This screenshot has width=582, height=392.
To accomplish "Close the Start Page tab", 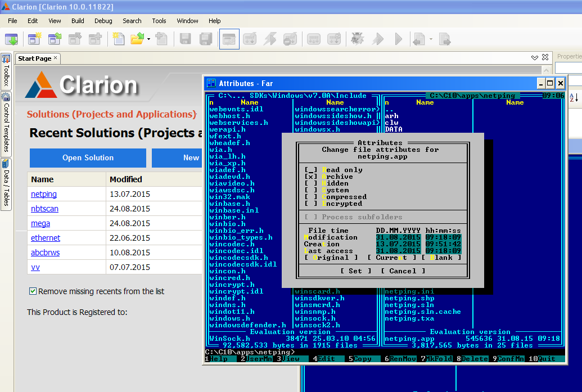I will click(56, 58).
